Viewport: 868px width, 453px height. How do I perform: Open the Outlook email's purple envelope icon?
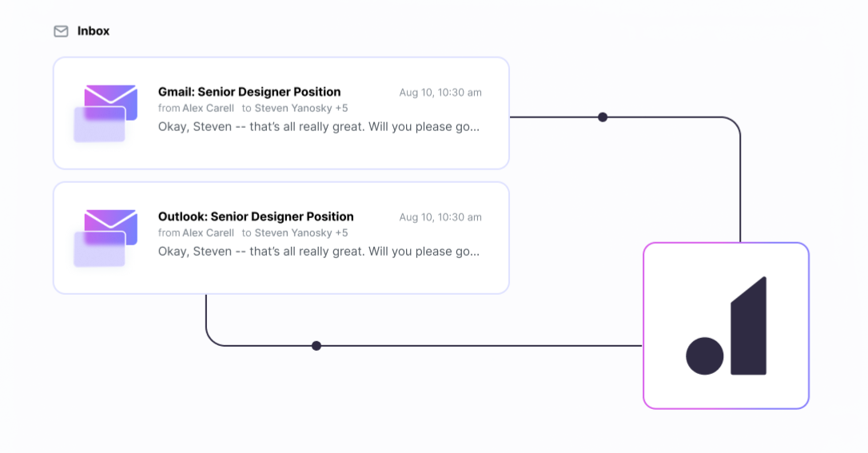click(x=106, y=238)
